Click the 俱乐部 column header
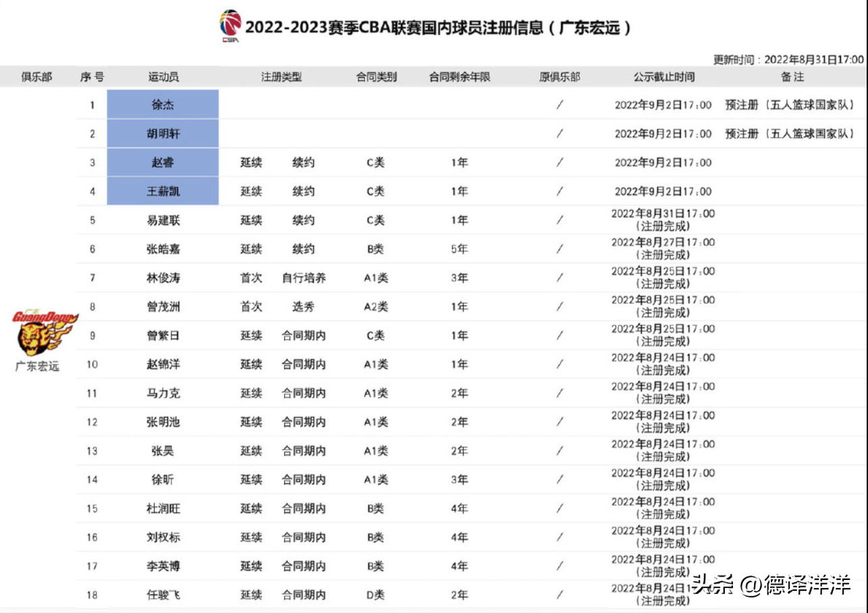This screenshot has height=613, width=868. pos(36,77)
